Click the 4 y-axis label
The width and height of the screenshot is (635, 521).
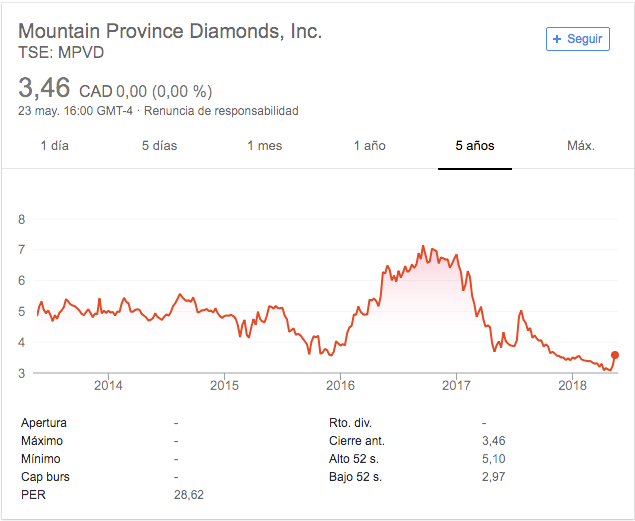[x=22, y=342]
